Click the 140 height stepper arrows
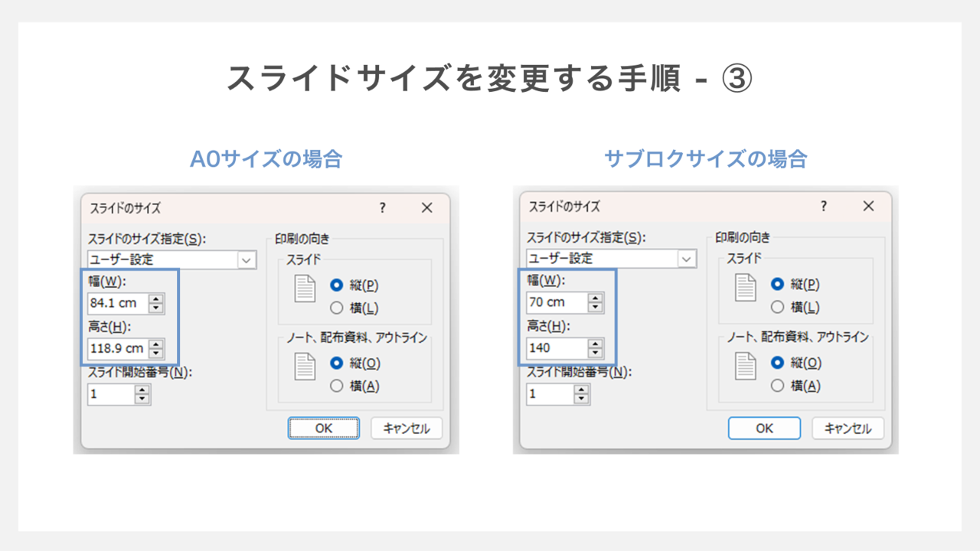Viewport: 980px width, 551px height. point(596,348)
